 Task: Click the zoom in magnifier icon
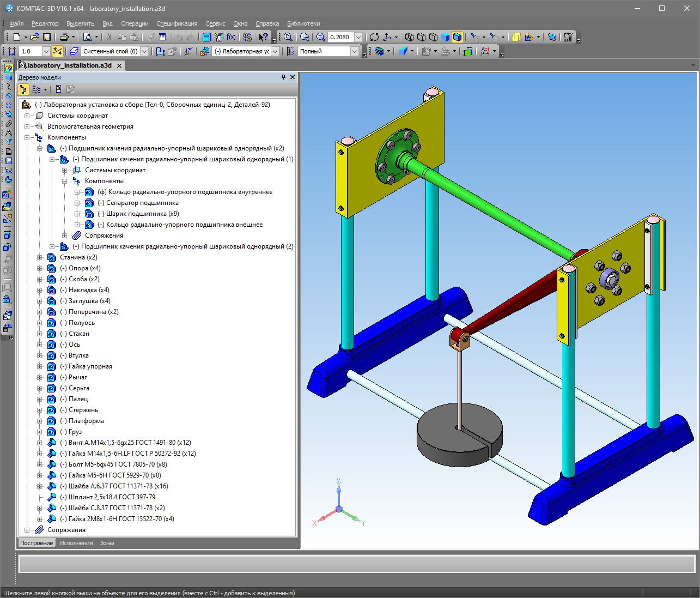coord(321,37)
